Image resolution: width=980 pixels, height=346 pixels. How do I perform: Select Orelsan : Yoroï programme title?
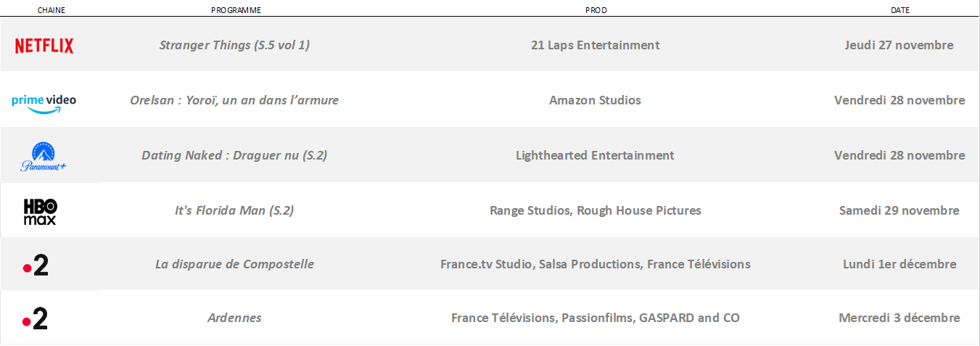pyautogui.click(x=234, y=100)
